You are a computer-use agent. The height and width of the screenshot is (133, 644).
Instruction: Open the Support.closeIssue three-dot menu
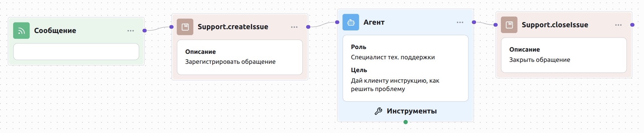[618, 25]
